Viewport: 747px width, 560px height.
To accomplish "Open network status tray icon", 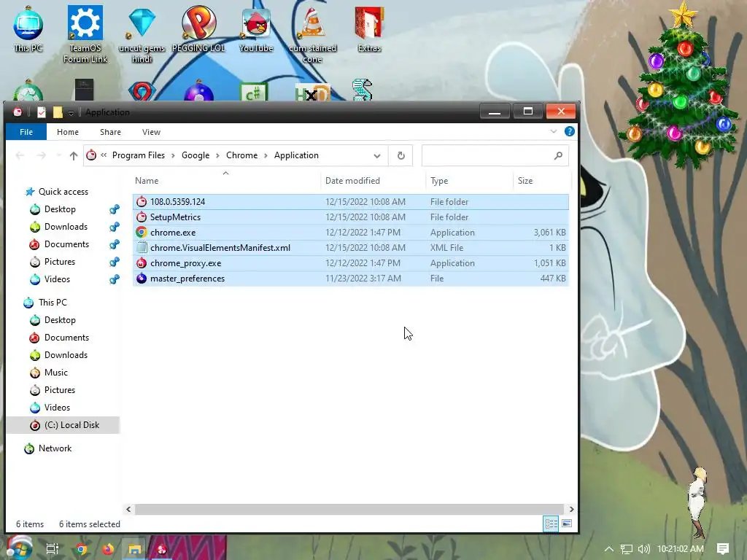I will pos(627,548).
